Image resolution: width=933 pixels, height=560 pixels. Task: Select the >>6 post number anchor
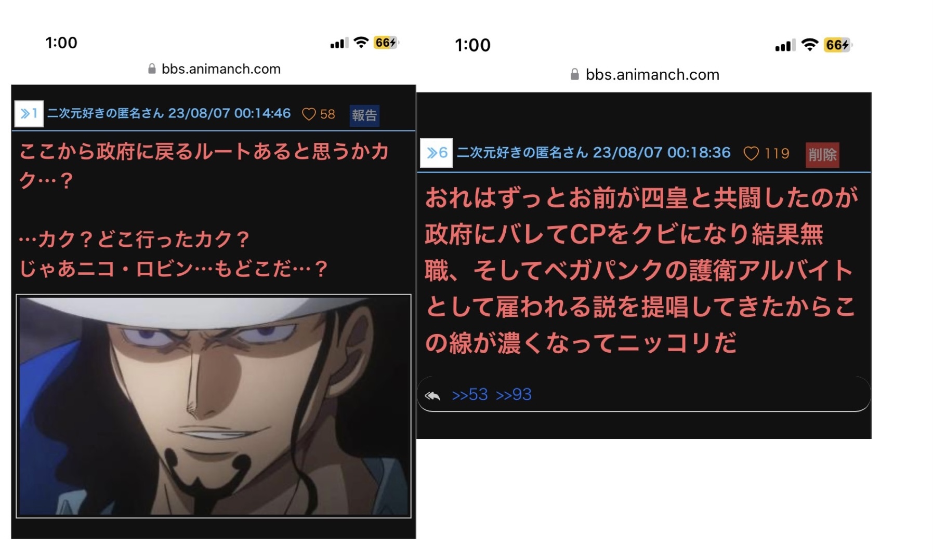(437, 153)
